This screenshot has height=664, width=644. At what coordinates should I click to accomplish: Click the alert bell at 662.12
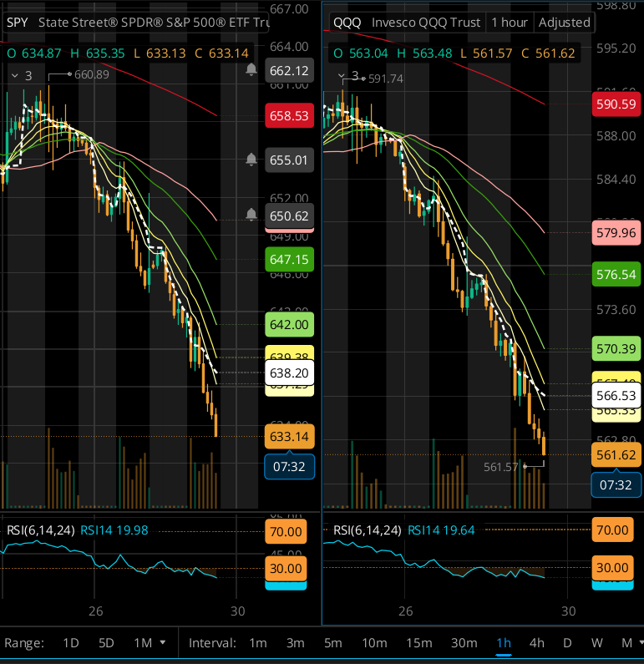pos(251,69)
